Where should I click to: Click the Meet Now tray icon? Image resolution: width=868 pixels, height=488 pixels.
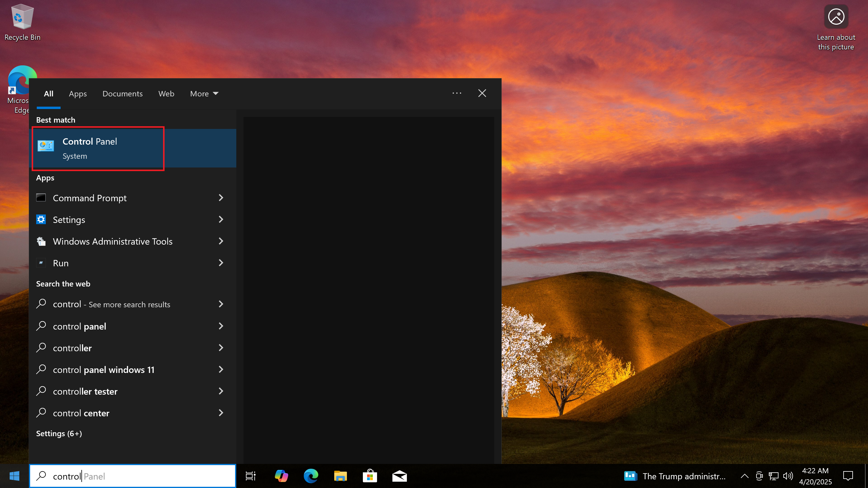[759, 476]
